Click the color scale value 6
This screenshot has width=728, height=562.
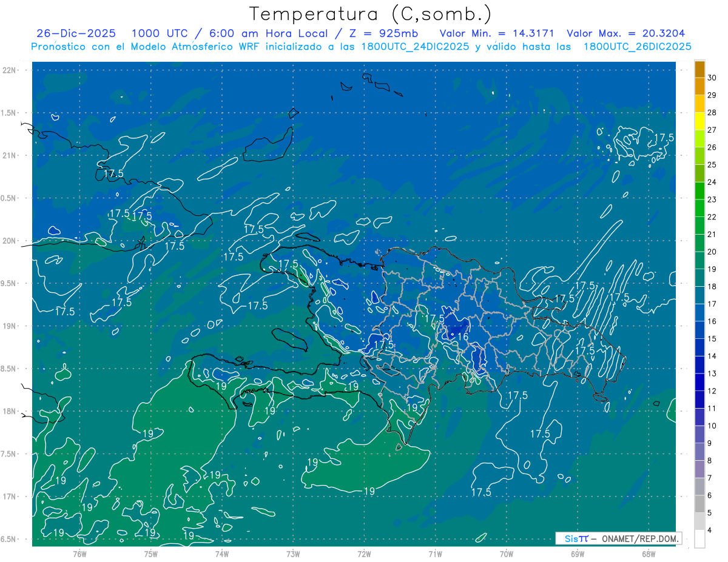[x=710, y=495]
